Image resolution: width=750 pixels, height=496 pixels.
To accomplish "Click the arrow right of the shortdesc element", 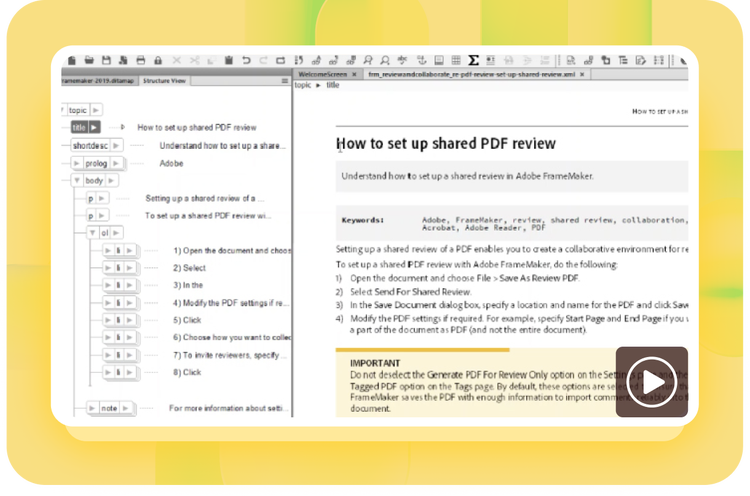I will click(116, 145).
